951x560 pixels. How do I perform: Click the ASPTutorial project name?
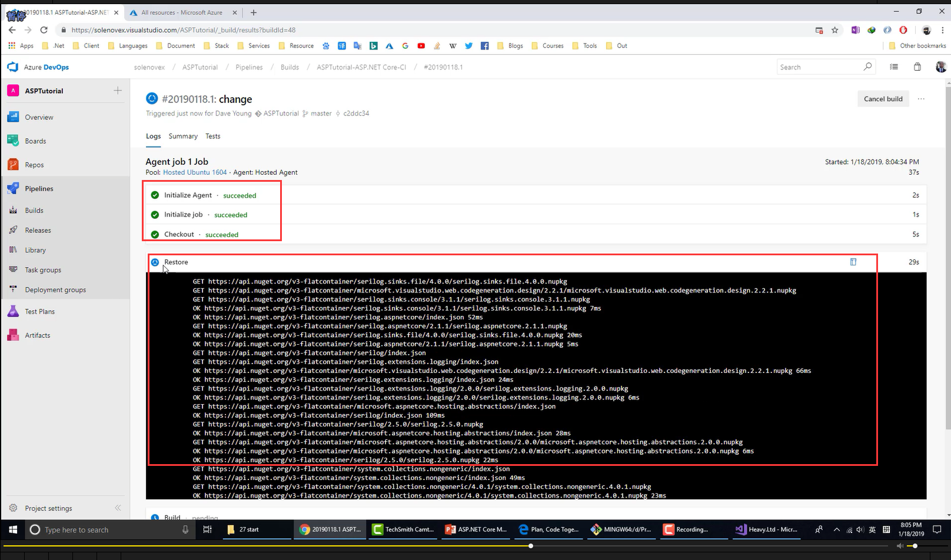coord(44,91)
